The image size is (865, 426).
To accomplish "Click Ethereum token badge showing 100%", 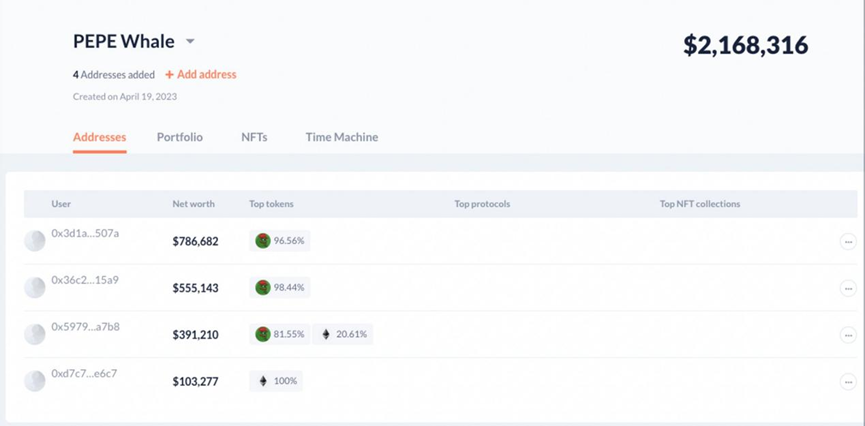I will (276, 381).
